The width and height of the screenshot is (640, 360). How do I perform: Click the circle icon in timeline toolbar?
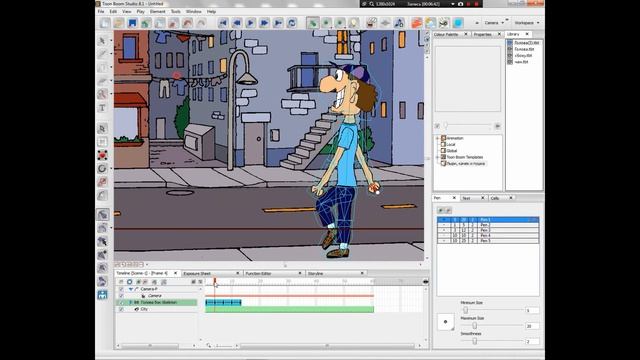click(x=129, y=282)
